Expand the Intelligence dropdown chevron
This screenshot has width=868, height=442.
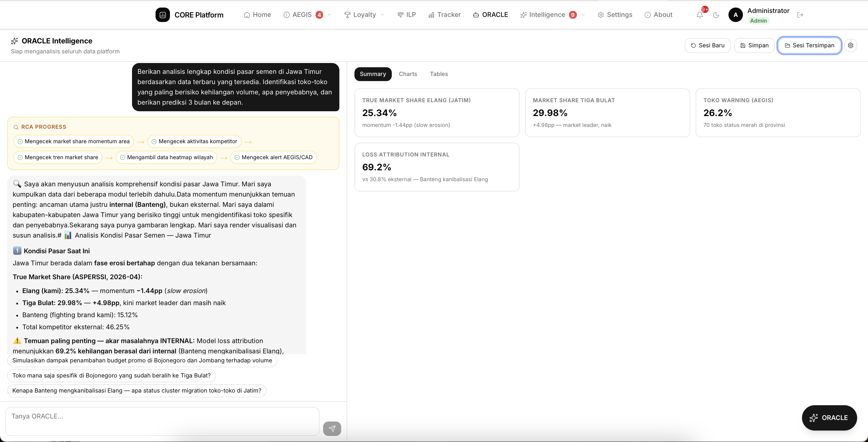(x=583, y=15)
